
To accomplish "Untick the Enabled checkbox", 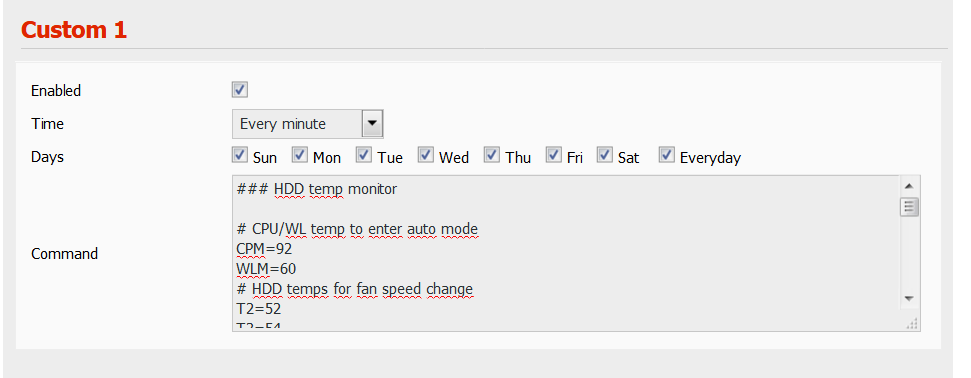I will tap(240, 89).
